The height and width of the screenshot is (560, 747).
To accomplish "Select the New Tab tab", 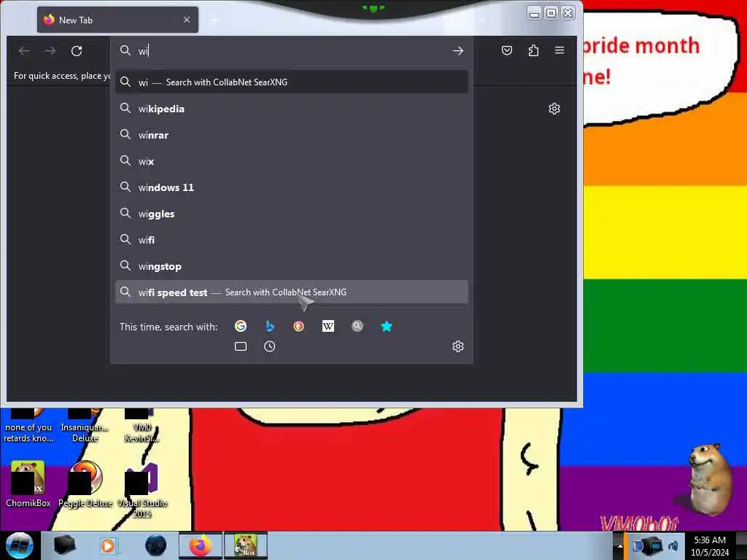I will click(117, 20).
